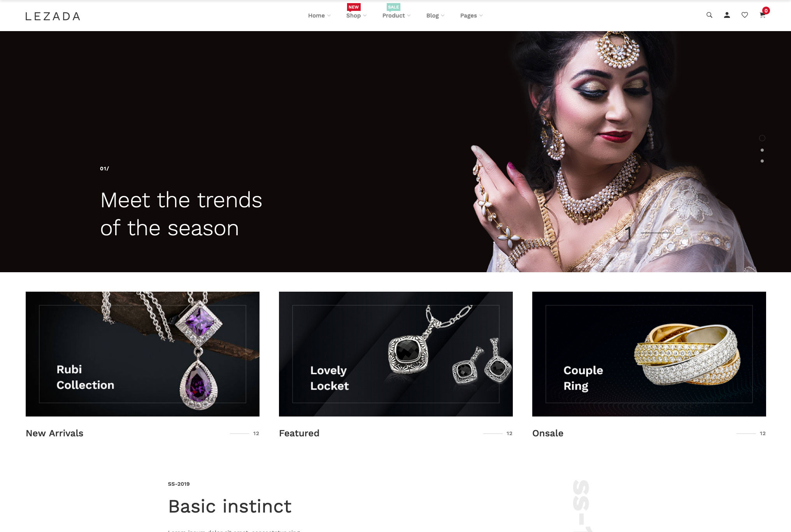791x532 pixels.
Task: Open the shopping cart icon
Action: pos(763,15)
